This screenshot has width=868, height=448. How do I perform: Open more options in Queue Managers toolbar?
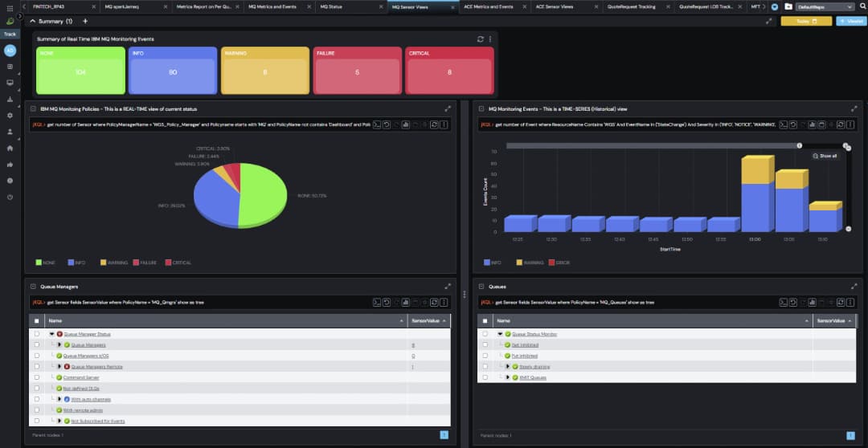(444, 303)
